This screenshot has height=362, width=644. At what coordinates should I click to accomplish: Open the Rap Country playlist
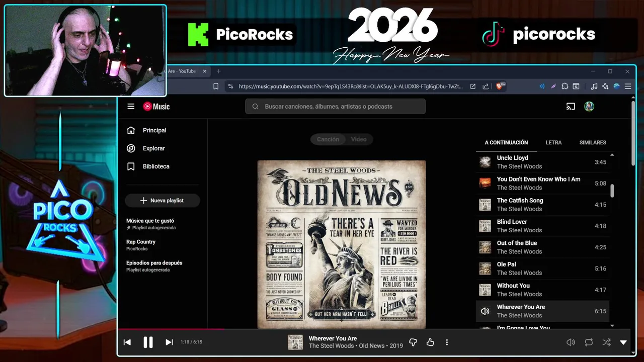click(x=141, y=245)
